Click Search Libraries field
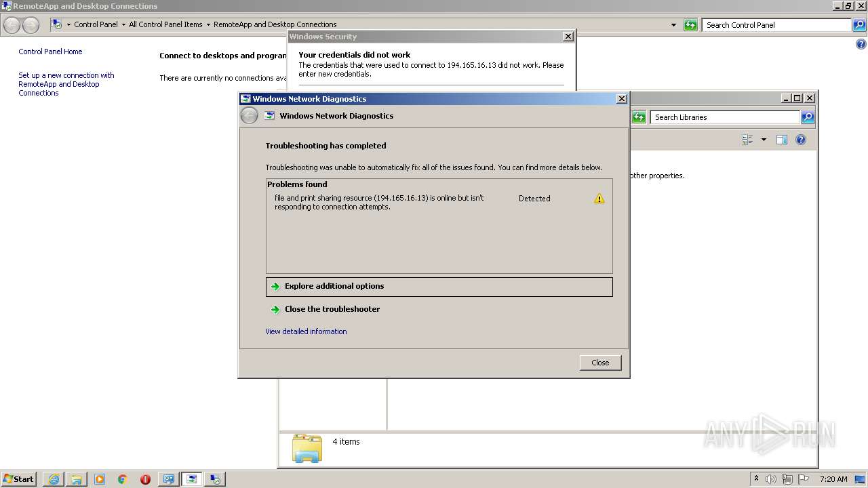 click(x=726, y=117)
